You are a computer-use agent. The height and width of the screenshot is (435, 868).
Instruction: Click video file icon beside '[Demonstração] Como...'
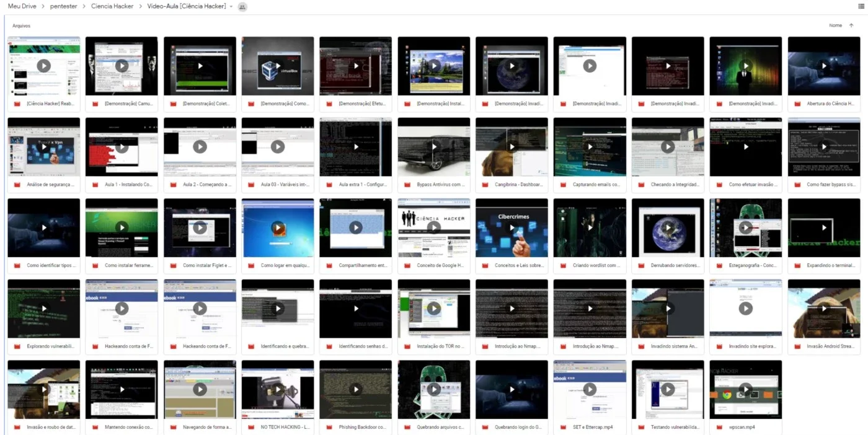tap(252, 103)
